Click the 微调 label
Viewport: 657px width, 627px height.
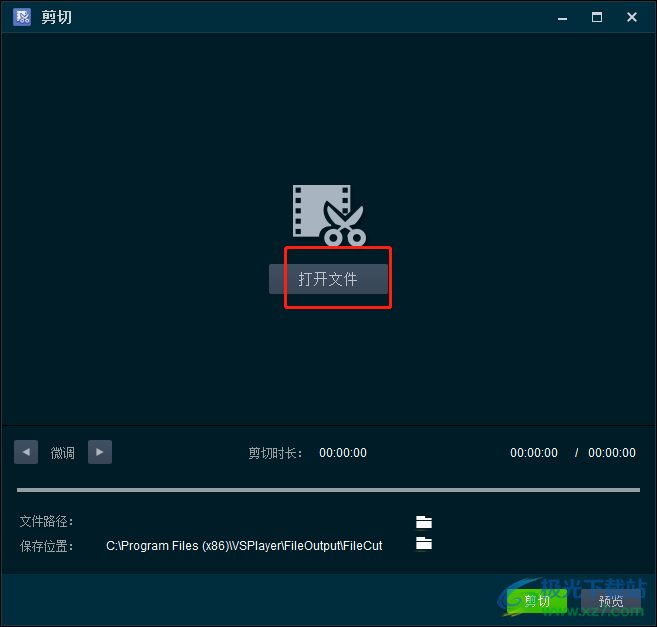click(63, 453)
